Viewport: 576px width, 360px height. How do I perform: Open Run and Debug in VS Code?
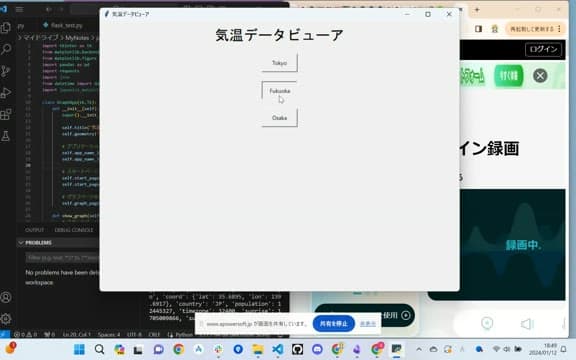click(x=6, y=93)
